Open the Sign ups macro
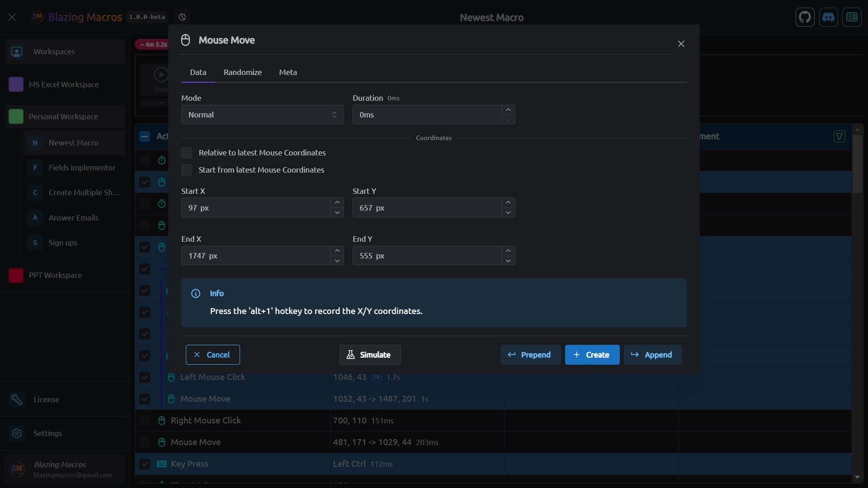Viewport: 868px width, 488px height. (74, 243)
